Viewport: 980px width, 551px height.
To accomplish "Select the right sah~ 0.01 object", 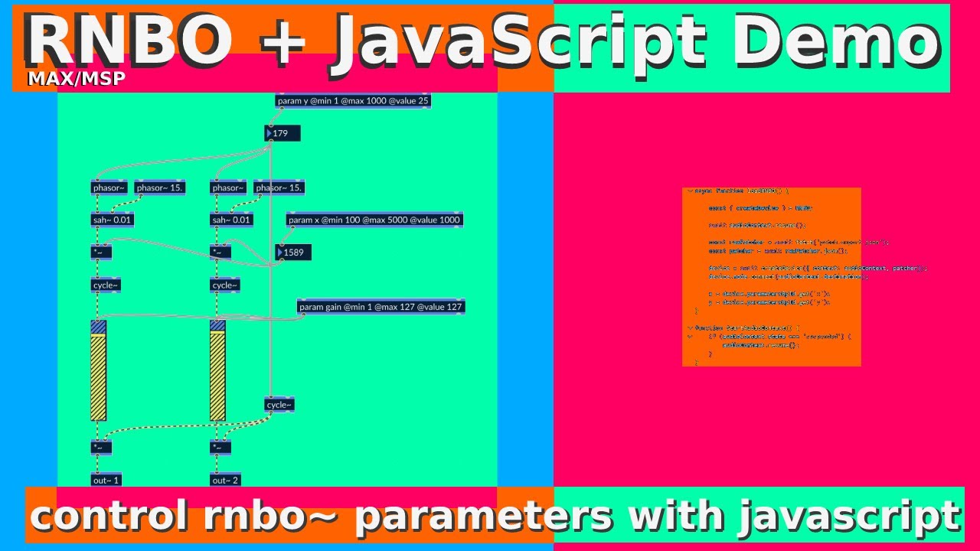I will [x=232, y=220].
